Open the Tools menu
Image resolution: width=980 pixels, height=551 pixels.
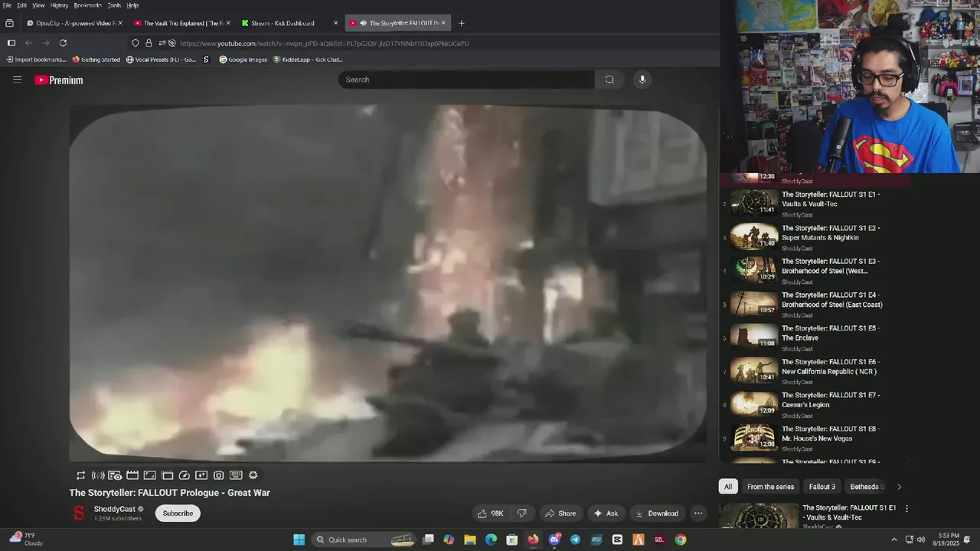click(x=114, y=5)
